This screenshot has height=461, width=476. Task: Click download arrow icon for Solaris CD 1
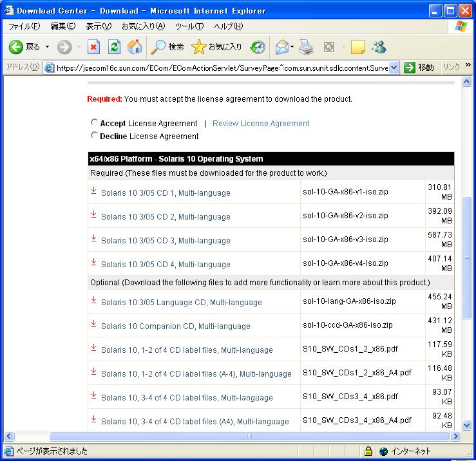pos(94,191)
